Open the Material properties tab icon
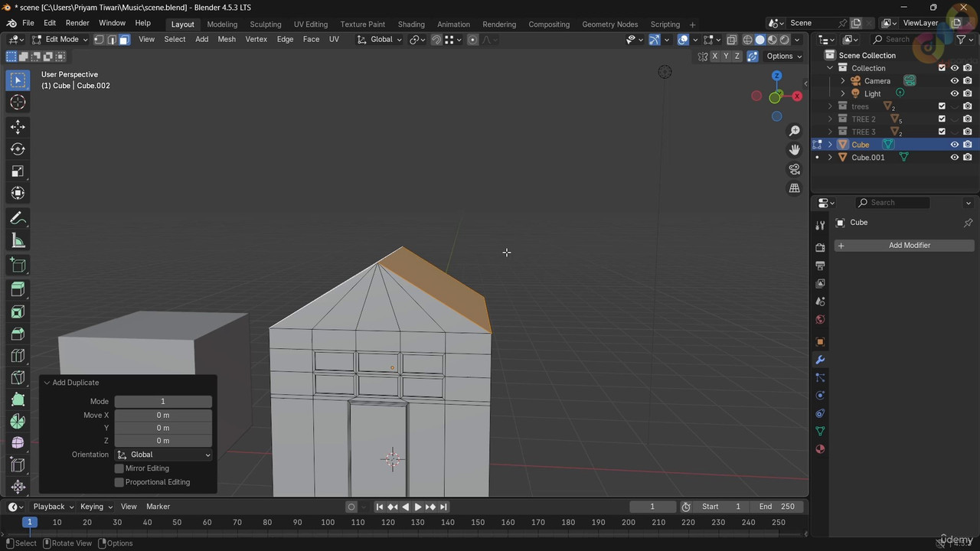The image size is (980, 551). click(x=820, y=449)
